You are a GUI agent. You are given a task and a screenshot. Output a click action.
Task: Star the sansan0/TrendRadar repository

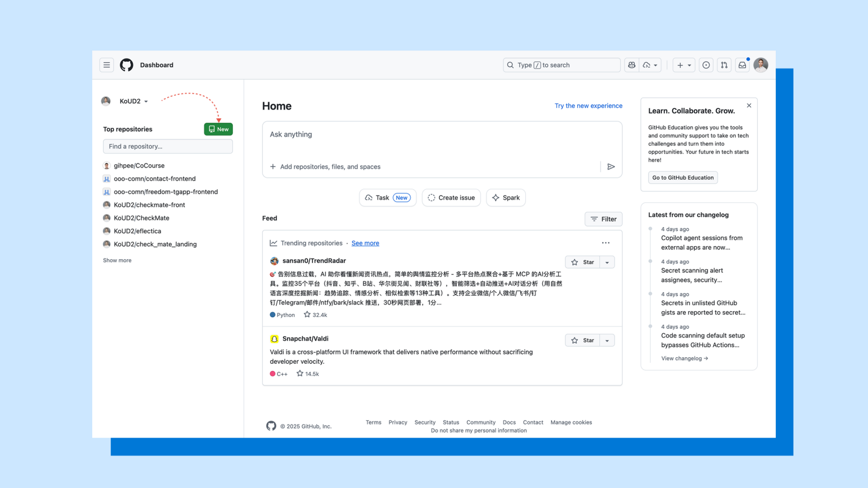[x=583, y=262]
